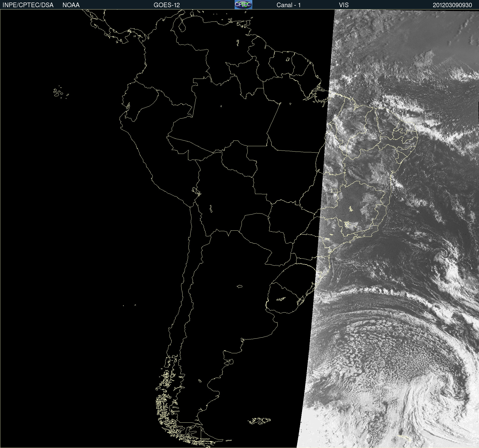Select the VIS channel label
This screenshot has height=448, width=479.
coord(344,5)
